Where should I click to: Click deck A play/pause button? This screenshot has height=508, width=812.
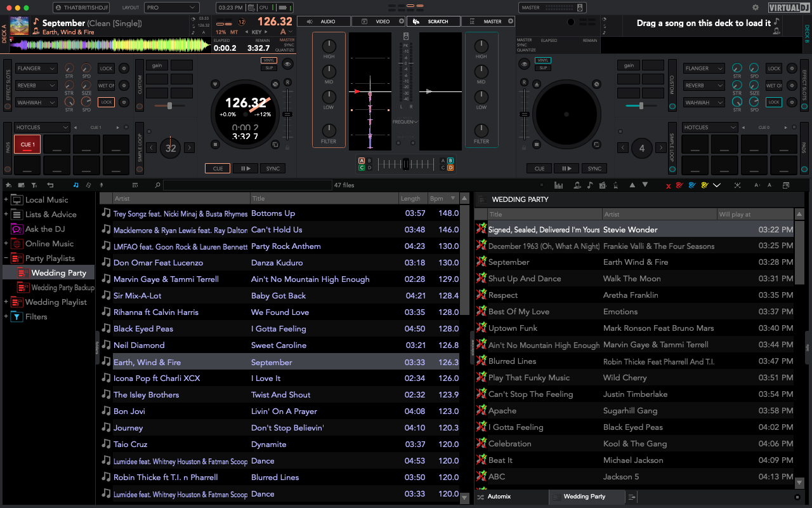click(246, 168)
